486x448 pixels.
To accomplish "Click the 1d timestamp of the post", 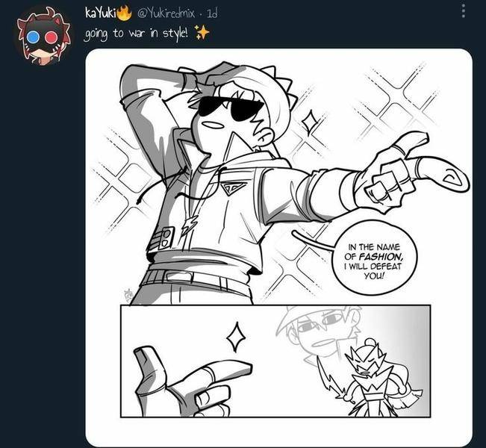I will pos(212,13).
